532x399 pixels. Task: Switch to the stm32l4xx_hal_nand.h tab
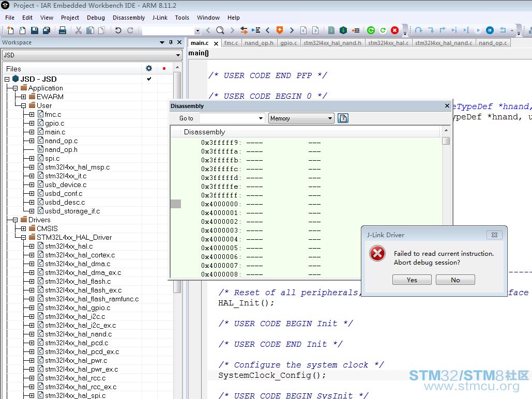332,43
